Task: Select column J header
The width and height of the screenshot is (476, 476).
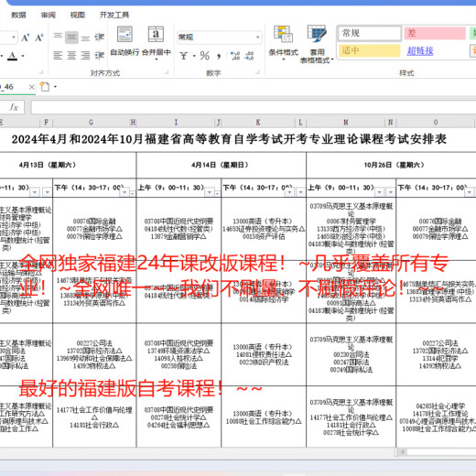Action: pos(219,123)
